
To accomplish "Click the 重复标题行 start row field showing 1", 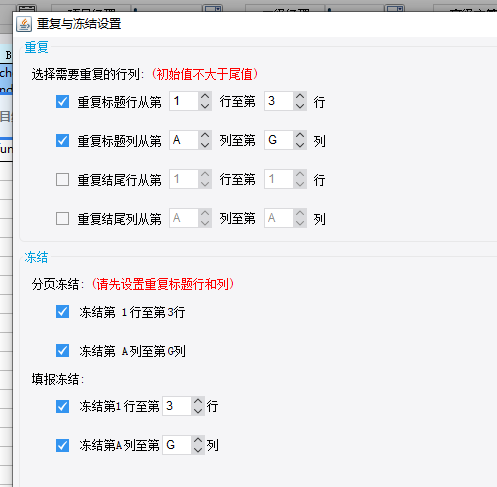I will (184, 101).
